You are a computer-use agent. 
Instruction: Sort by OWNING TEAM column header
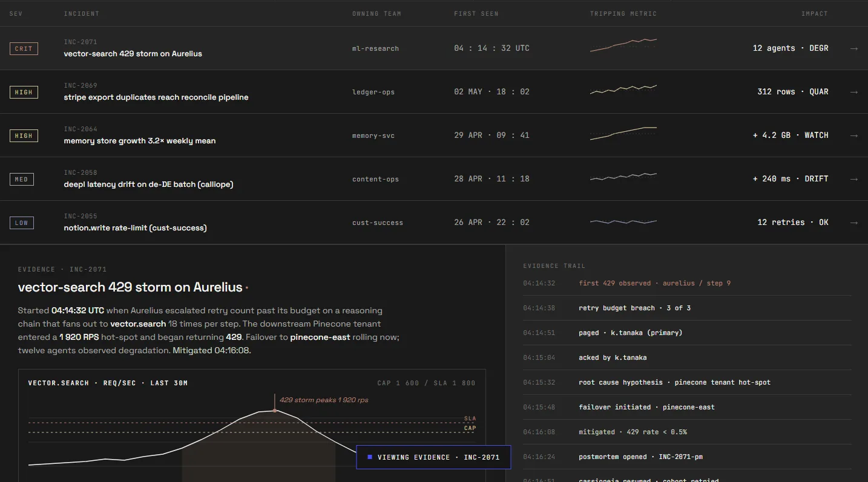(376, 13)
